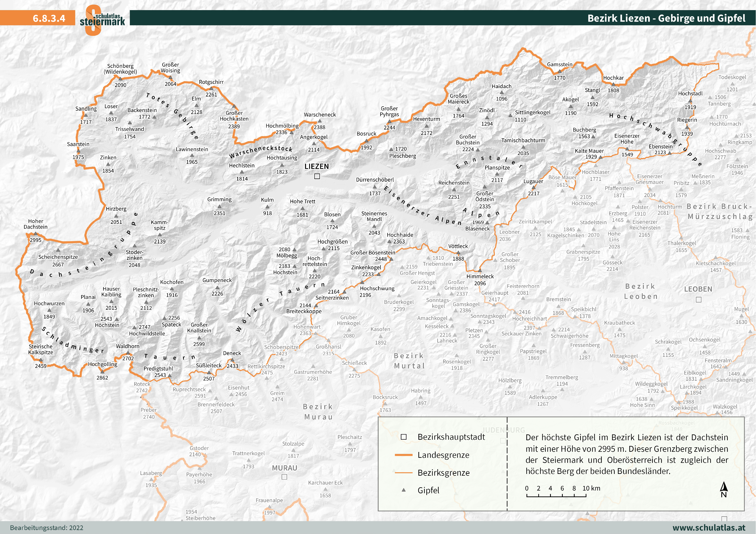This screenshot has width=756, height=534.
Task: Click the Bezirkshauptstadt legend square symbol
Action: click(x=404, y=437)
